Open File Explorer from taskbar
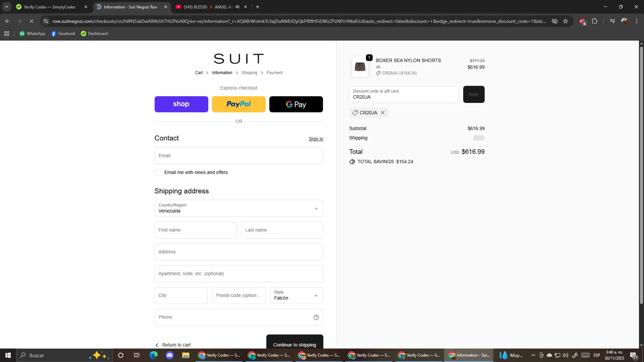 (x=185, y=356)
